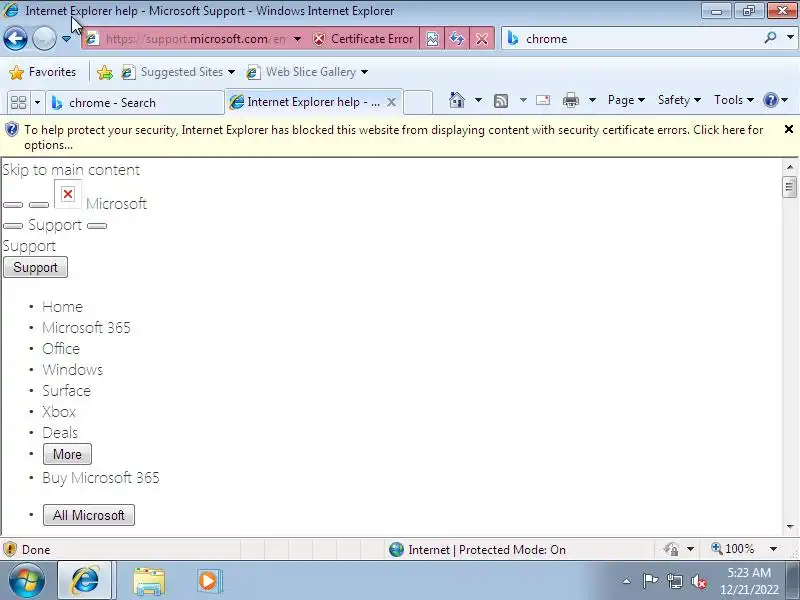Click the Quick Tabs grid icon

click(18, 103)
